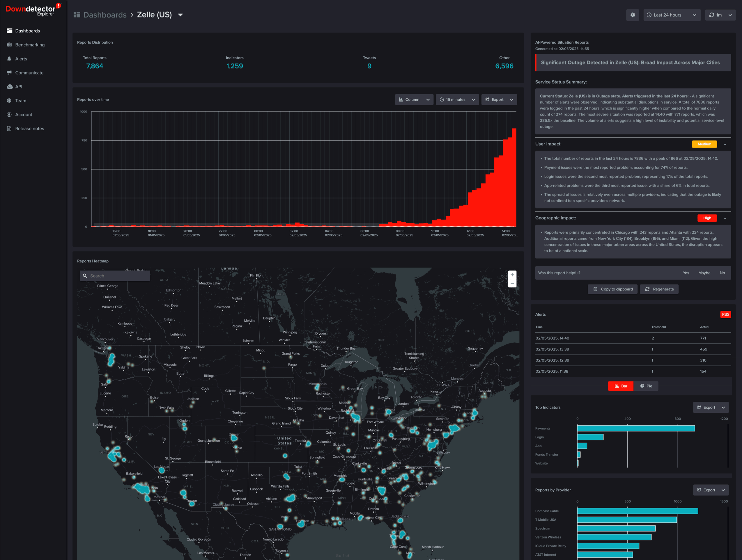Screen dimensions: 742x560
Task: Click the dashboard settings gear icon
Action: click(x=632, y=15)
